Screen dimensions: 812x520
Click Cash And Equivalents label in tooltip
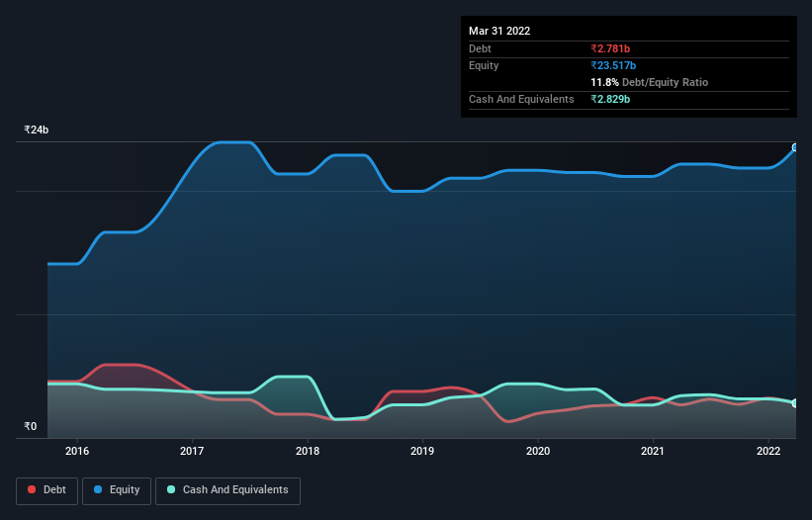click(521, 99)
